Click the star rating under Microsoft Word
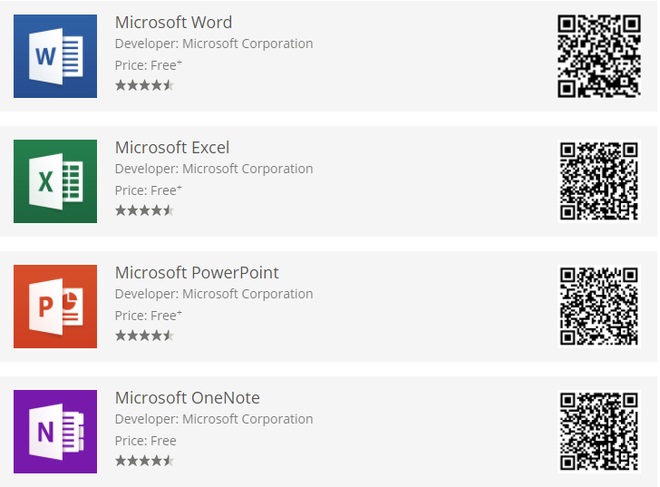The image size is (660, 487). [x=144, y=85]
